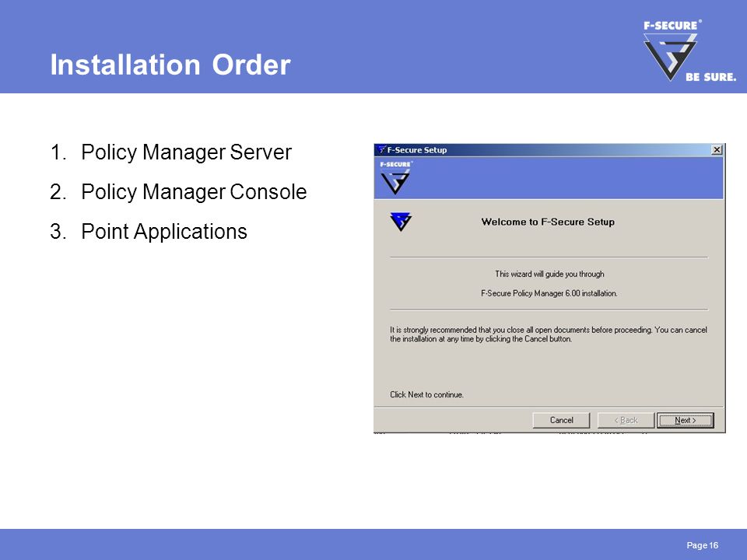
Task: Close the F-Secure Setup dialog
Action: pyautogui.click(x=717, y=149)
